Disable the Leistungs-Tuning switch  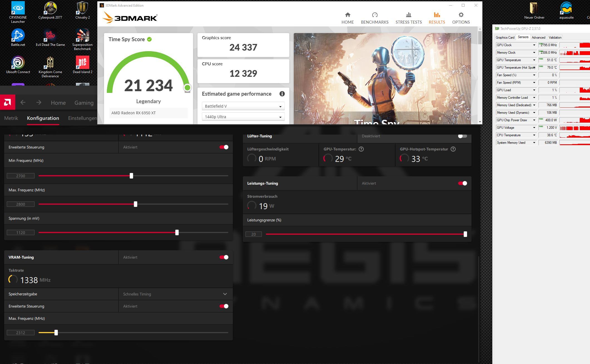pos(463,183)
